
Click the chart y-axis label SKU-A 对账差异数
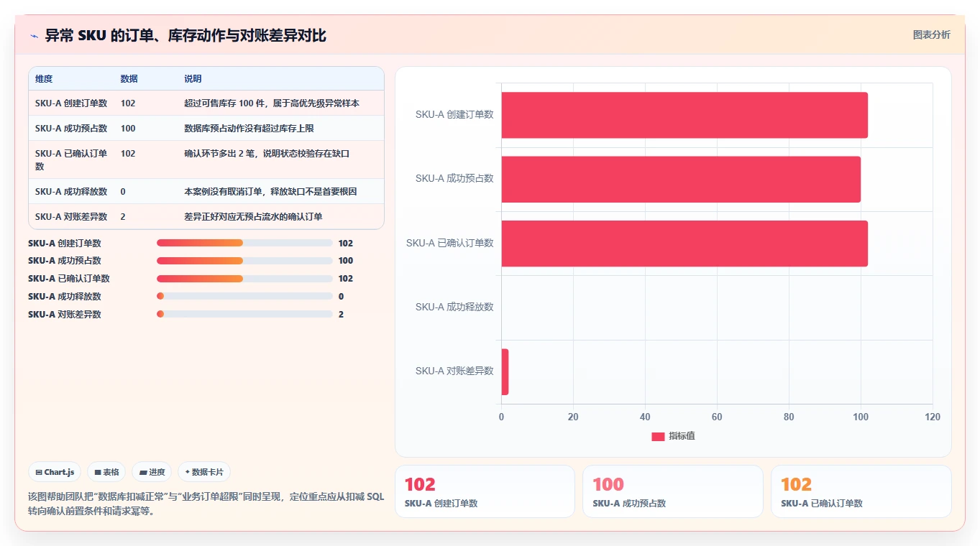click(x=454, y=371)
